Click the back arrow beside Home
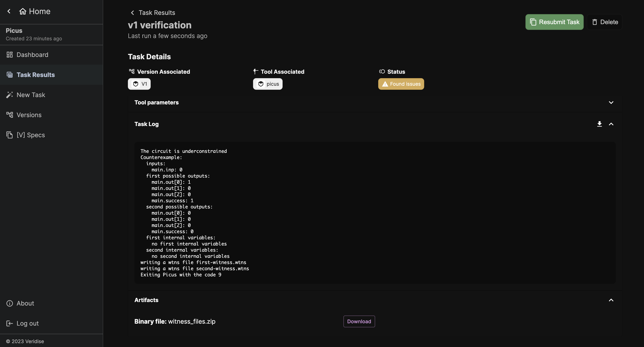The height and width of the screenshot is (347, 644). pyautogui.click(x=9, y=11)
